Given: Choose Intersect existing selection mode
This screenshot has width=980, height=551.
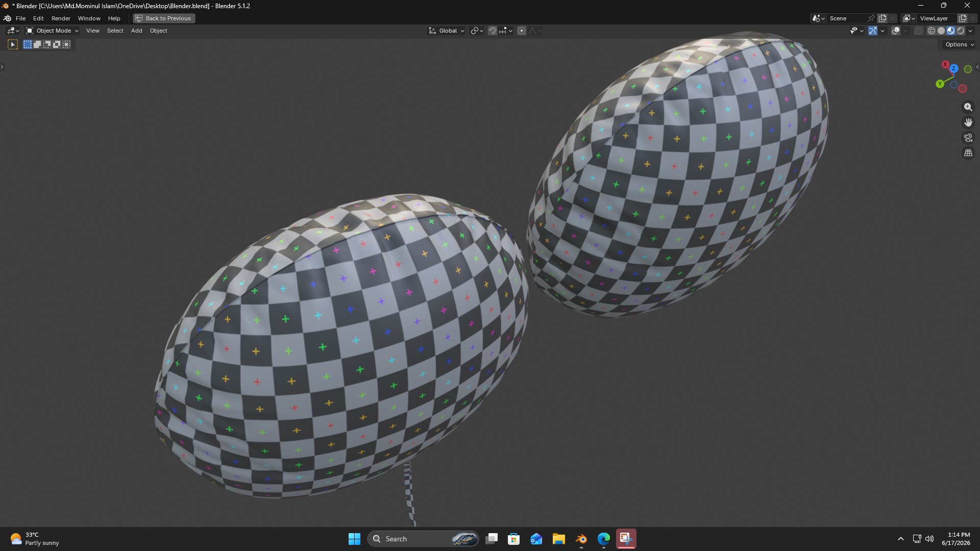Looking at the screenshot, I should point(66,44).
